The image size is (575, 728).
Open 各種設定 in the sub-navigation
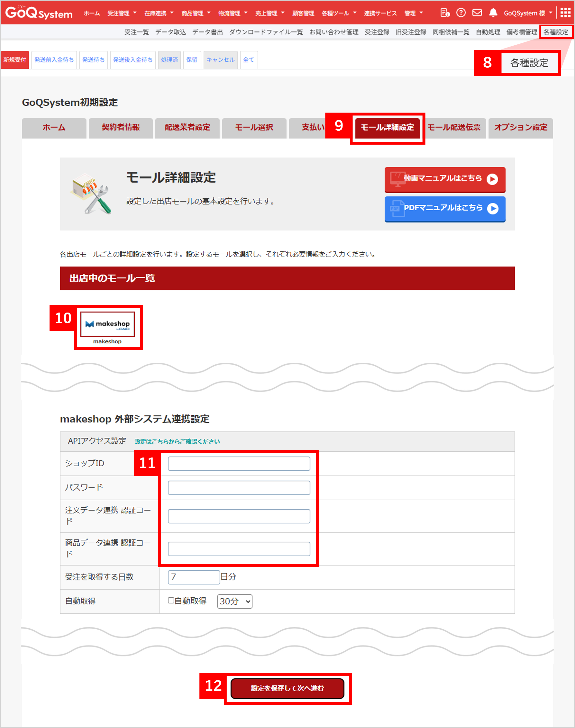pos(556,32)
